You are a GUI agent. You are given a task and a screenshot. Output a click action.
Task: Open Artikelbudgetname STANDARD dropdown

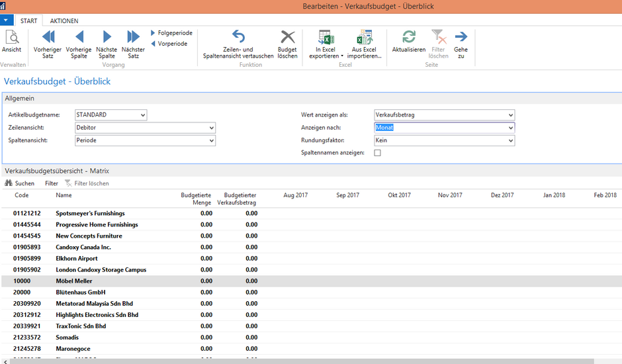coord(143,115)
